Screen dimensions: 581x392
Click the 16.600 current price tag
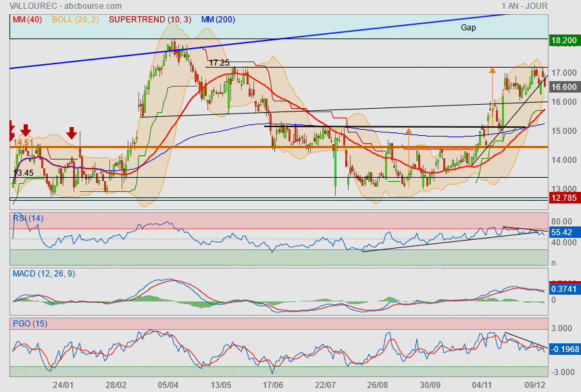click(x=564, y=87)
